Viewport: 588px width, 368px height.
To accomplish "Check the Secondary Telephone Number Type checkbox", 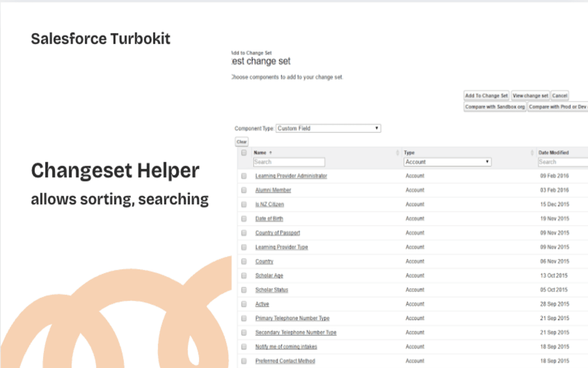I will click(x=244, y=333).
